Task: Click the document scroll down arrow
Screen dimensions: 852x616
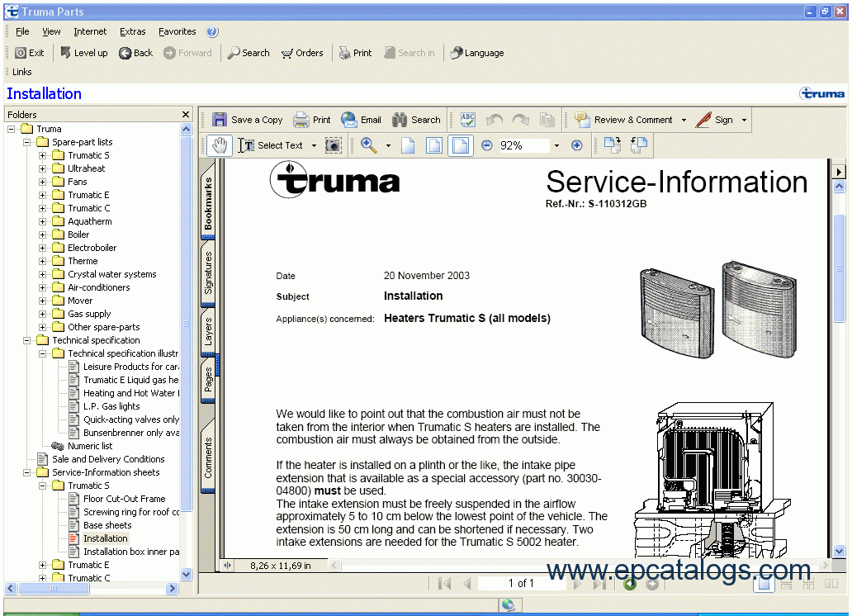Action: [x=839, y=552]
